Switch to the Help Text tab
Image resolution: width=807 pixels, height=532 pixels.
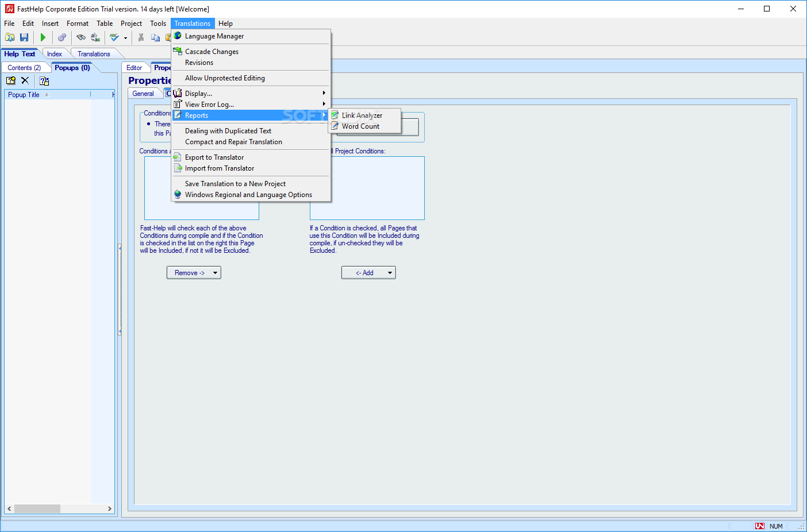pyautogui.click(x=20, y=54)
